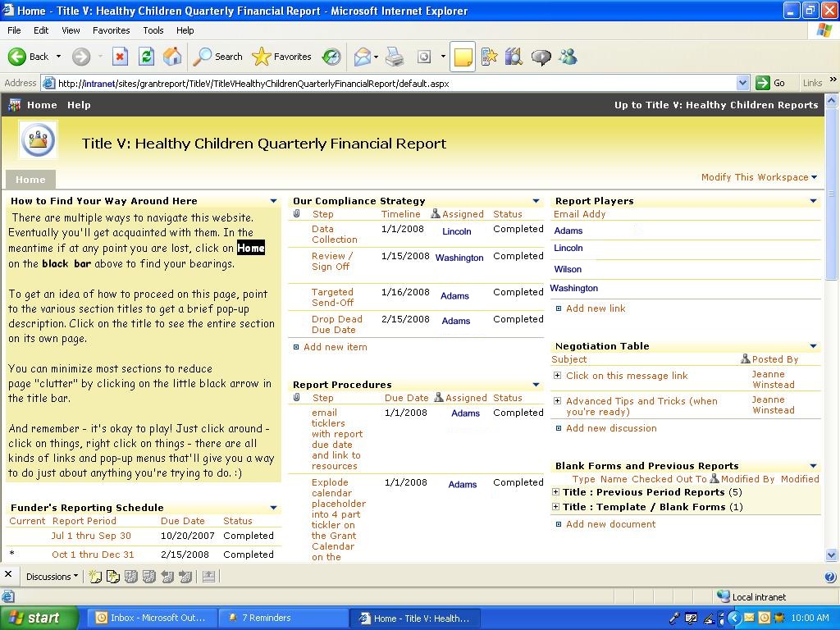Open the Tools menu
This screenshot has width=840, height=630.
[153, 30]
